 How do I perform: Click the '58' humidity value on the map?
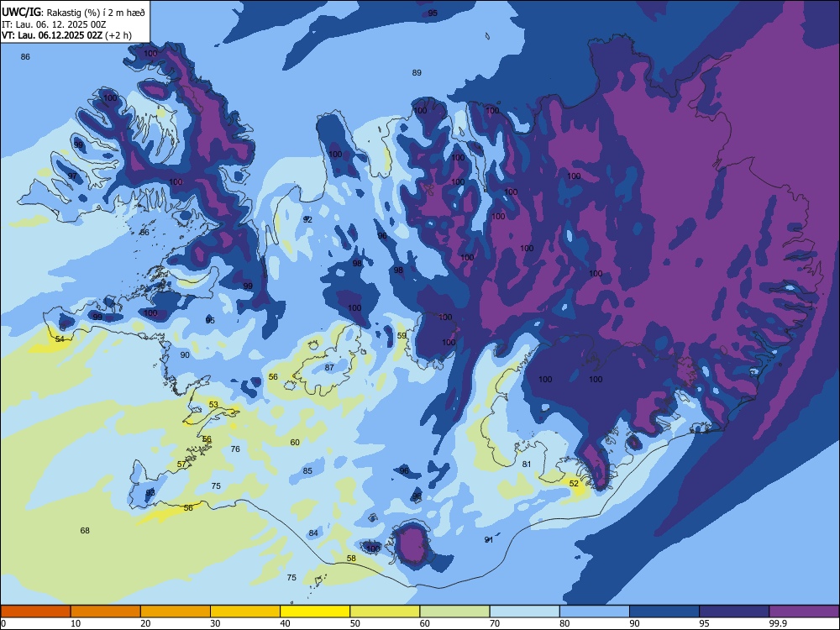351,559
